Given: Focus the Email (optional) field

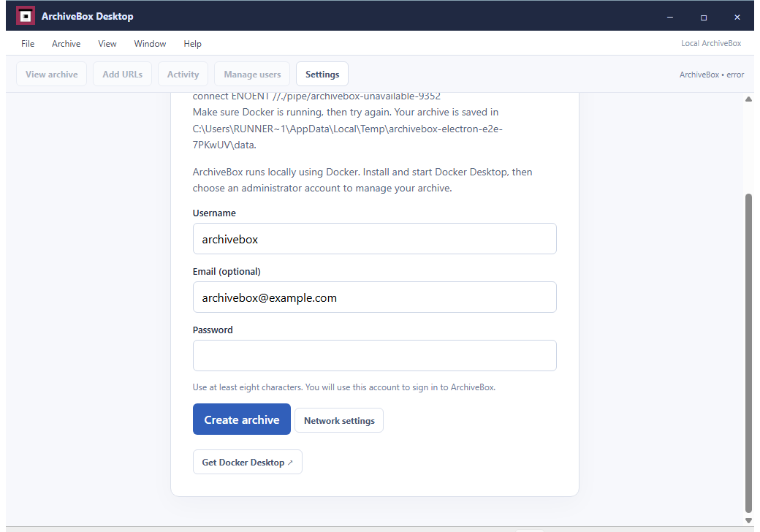Looking at the screenshot, I should pyautogui.click(x=375, y=297).
